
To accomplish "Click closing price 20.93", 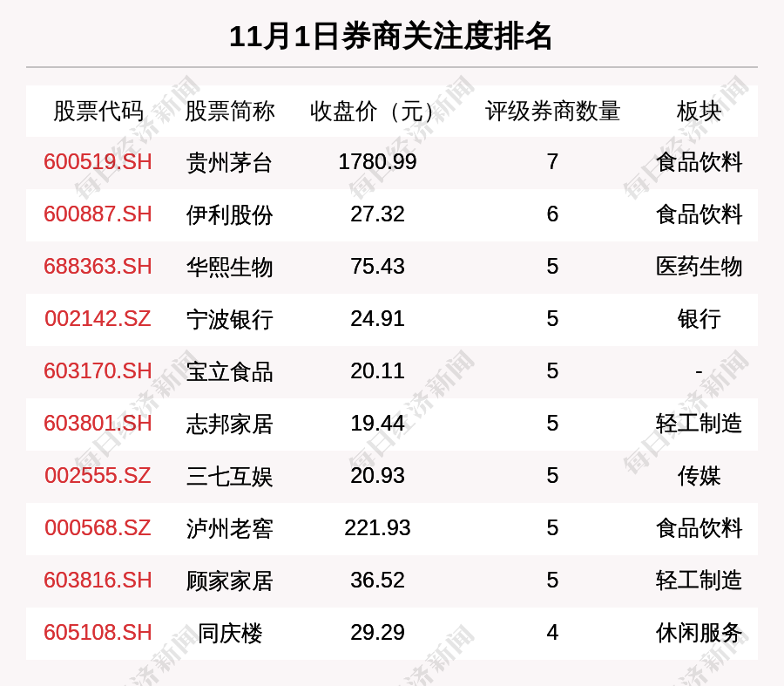I will pyautogui.click(x=377, y=475).
